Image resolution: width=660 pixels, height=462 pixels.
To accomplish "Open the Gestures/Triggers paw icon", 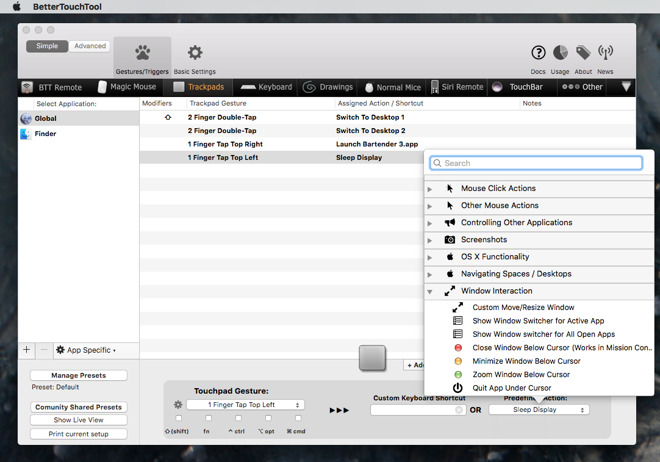I will click(142, 53).
